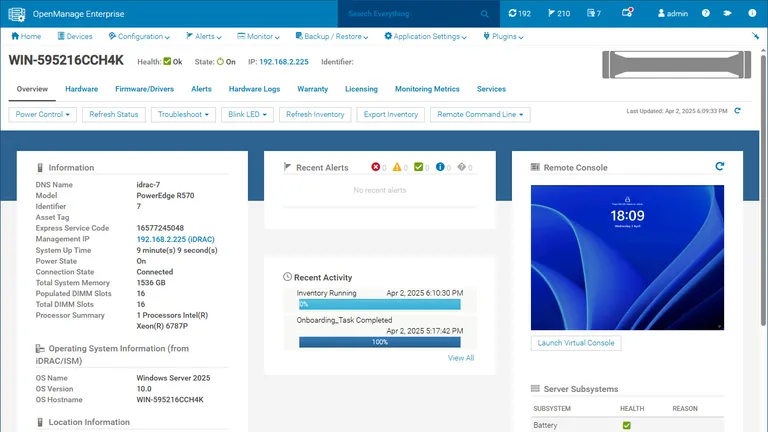Viewport: 768px width, 432px height.
Task: Open the Troubleshoot dropdown
Action: [x=183, y=115]
